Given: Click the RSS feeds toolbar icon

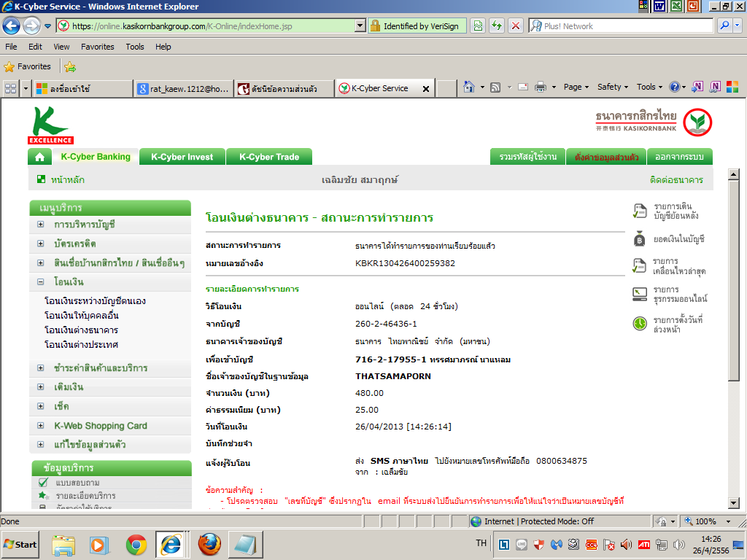Looking at the screenshot, I should [x=495, y=87].
